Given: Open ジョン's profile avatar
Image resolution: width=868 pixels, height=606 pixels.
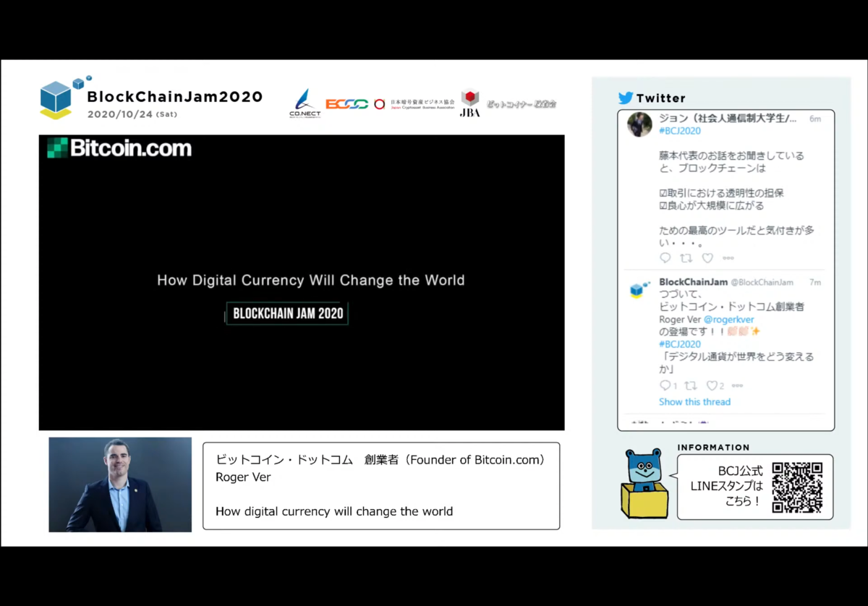Looking at the screenshot, I should point(639,124).
